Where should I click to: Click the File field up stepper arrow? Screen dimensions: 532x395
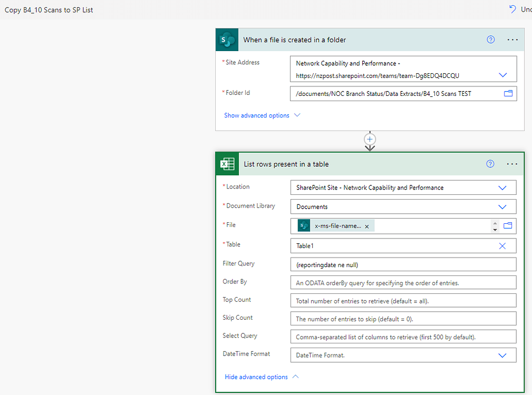(x=495, y=223)
